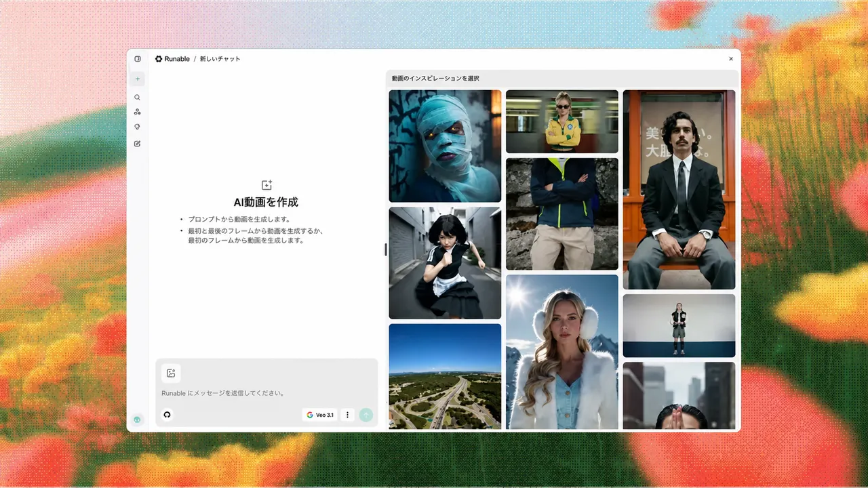Focus the Runable message input field
This screenshot has width=868, height=488.
click(x=267, y=393)
